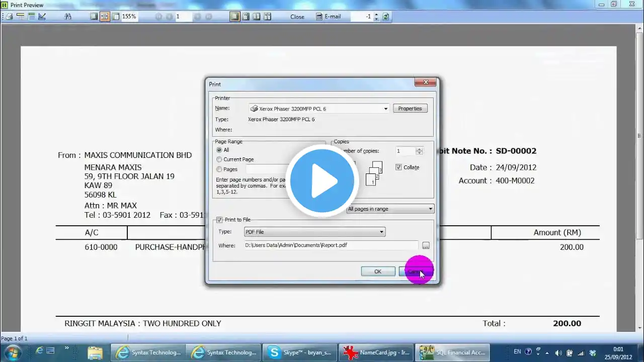Expand the PDF File type dropdown
This screenshot has height=362, width=644.
tap(314, 232)
